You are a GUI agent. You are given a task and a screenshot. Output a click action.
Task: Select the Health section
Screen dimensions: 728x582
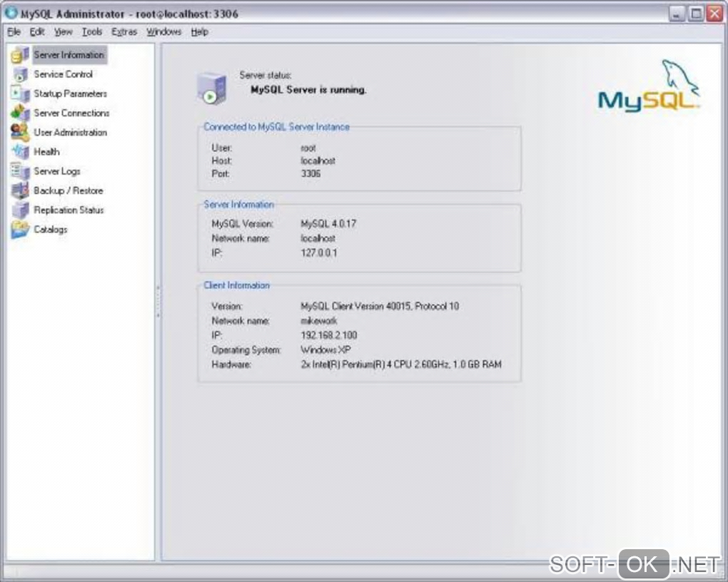tap(46, 152)
